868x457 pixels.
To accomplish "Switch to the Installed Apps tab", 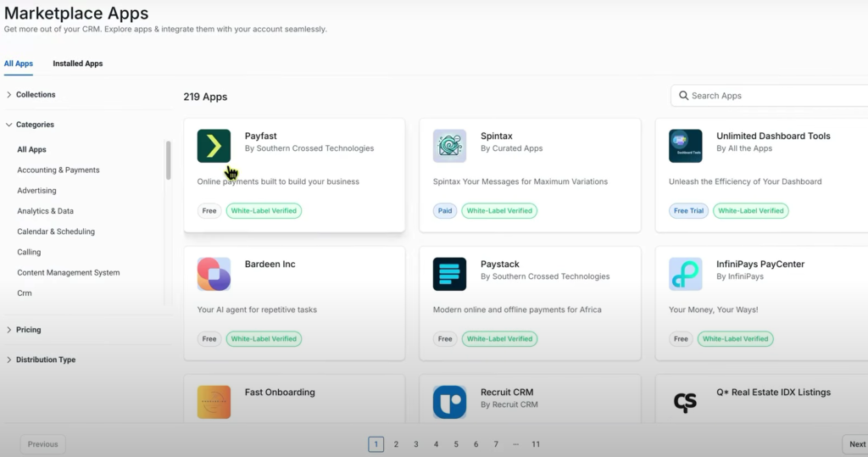I will [x=77, y=63].
